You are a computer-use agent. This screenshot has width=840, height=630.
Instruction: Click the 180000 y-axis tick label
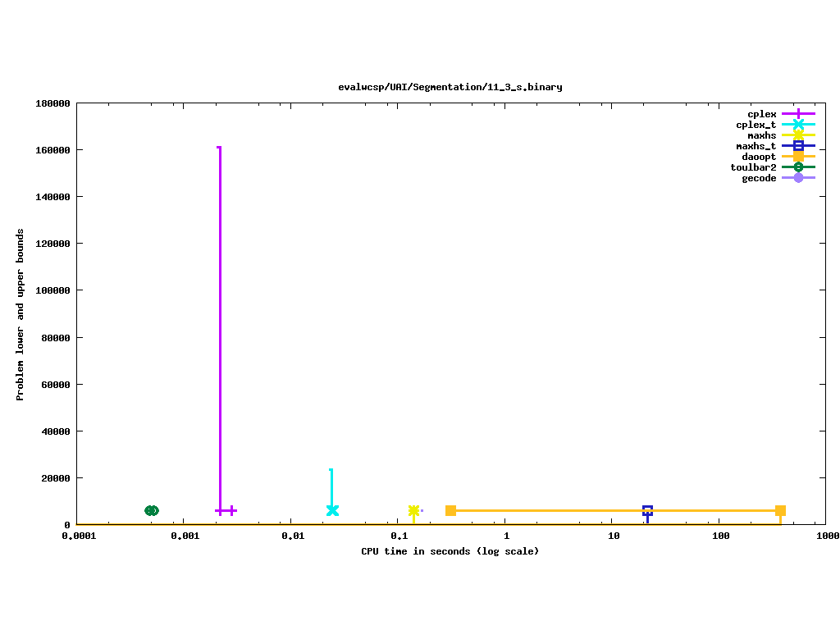(x=52, y=103)
